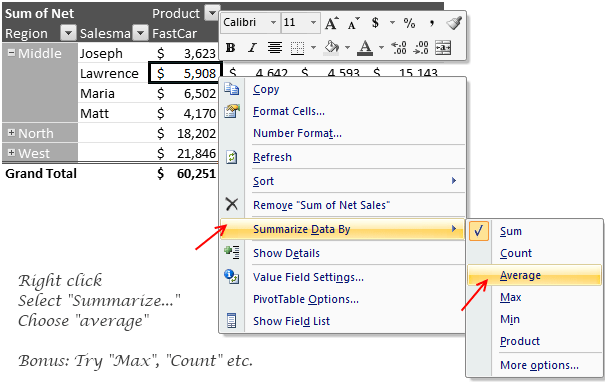605x385 pixels.
Task: Choose Remove "Sum of Net Sales"
Action: (x=343, y=205)
